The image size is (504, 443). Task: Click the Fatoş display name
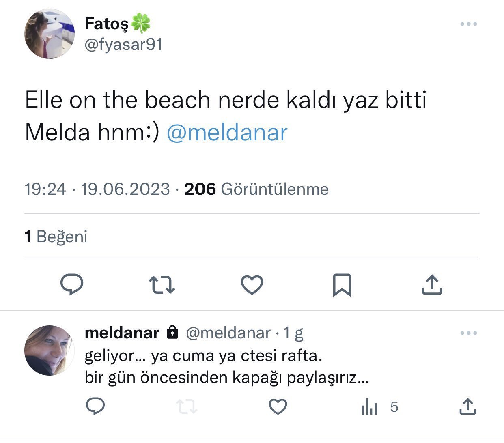coord(106,24)
